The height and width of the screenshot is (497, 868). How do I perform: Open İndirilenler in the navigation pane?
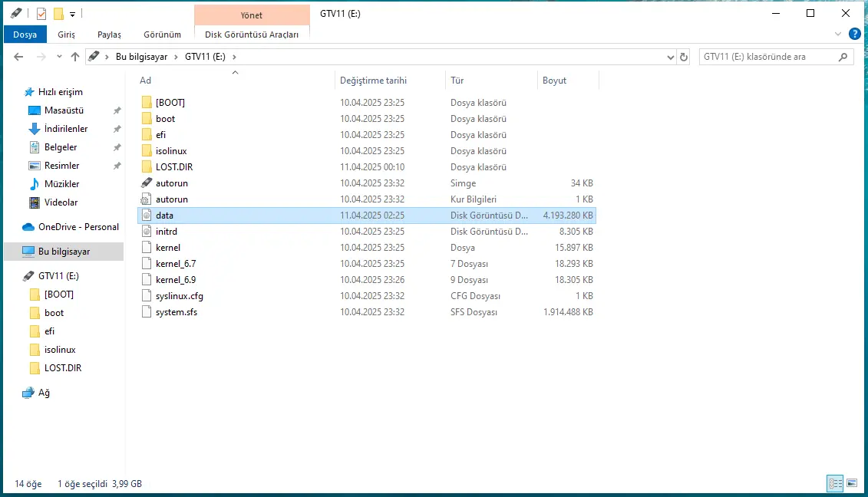tap(66, 128)
